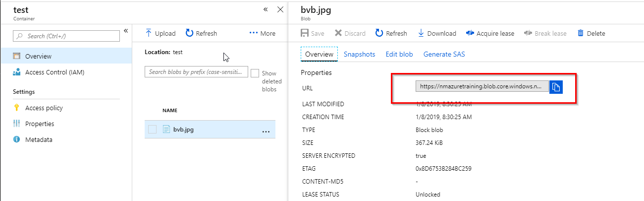Open Access Control (IAM) settings
This screenshot has height=201, width=644.
54,72
